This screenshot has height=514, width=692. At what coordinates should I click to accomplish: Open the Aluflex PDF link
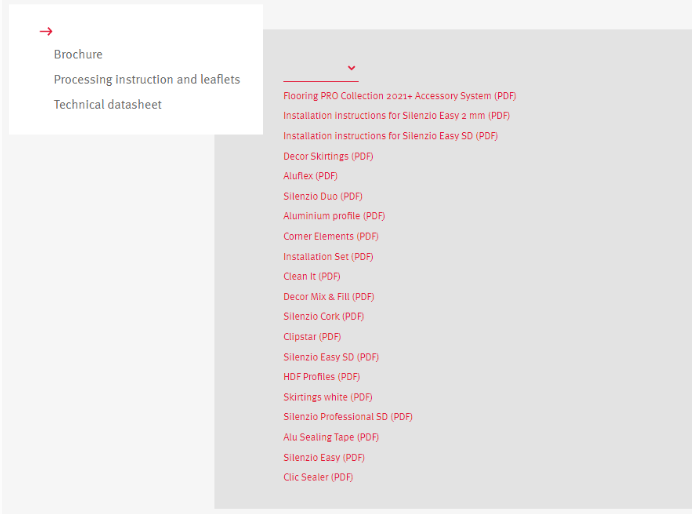pyautogui.click(x=310, y=176)
